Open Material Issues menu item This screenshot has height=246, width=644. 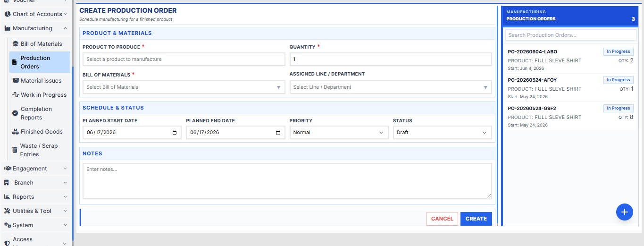[x=40, y=81]
